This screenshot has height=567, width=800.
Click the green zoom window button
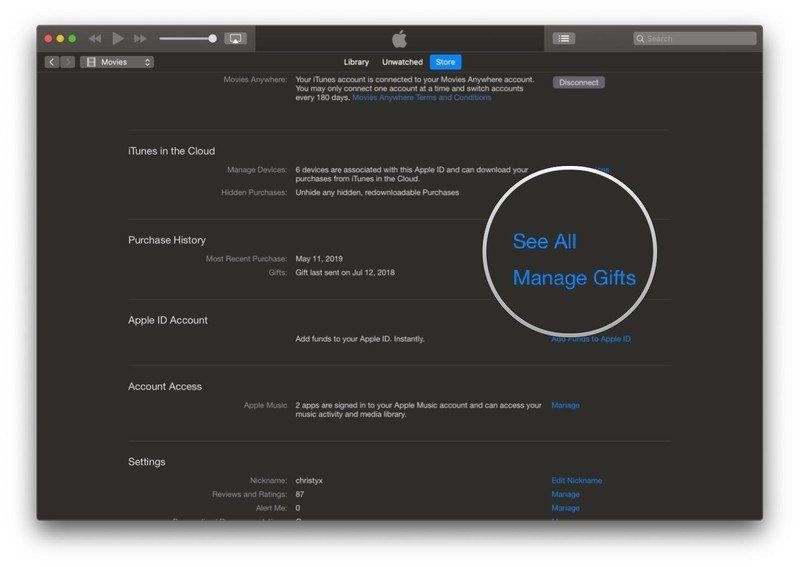point(72,38)
